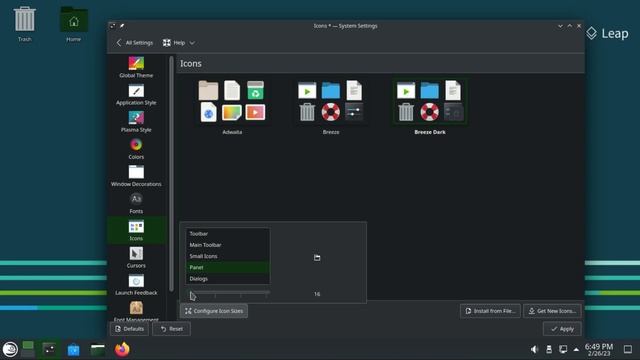Image resolution: width=640 pixels, height=360 pixels.
Task: Select Icons category in sidebar
Action: (136, 230)
